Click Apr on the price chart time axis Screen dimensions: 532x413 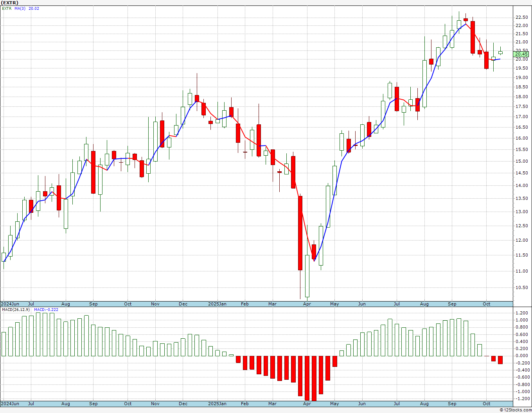pos(307,304)
